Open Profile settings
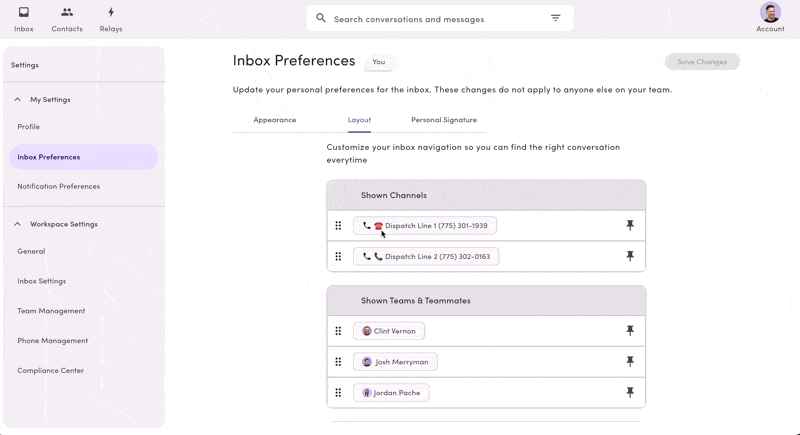The image size is (800, 435). 29,126
